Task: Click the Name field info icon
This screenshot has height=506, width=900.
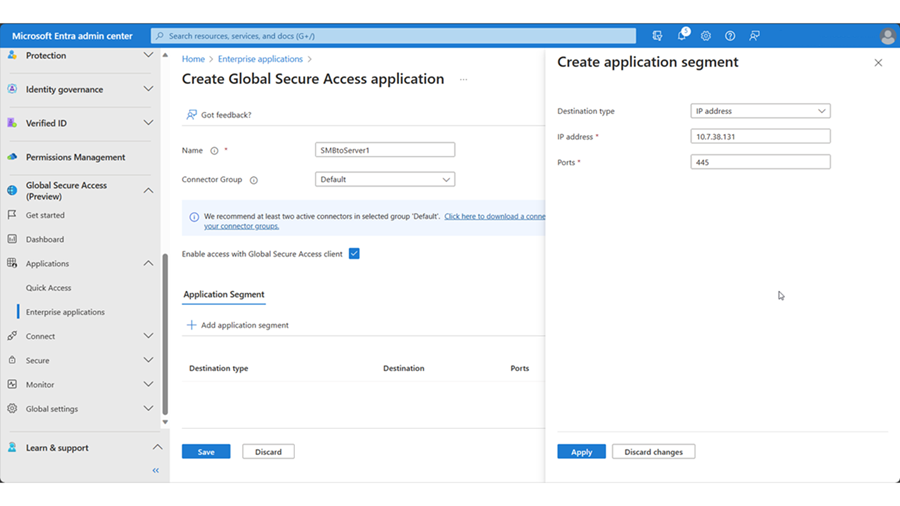Action: pyautogui.click(x=214, y=151)
